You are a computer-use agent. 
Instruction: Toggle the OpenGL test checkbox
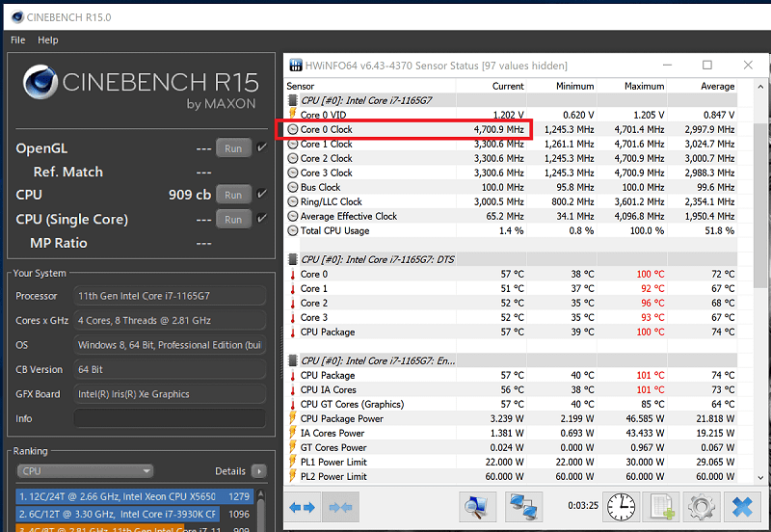pyautogui.click(x=261, y=147)
